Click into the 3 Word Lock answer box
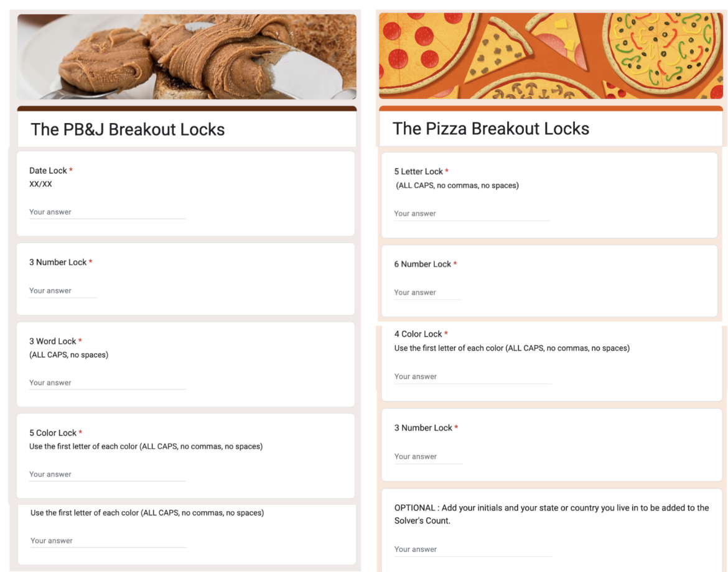The width and height of the screenshot is (728, 572). pos(106,382)
